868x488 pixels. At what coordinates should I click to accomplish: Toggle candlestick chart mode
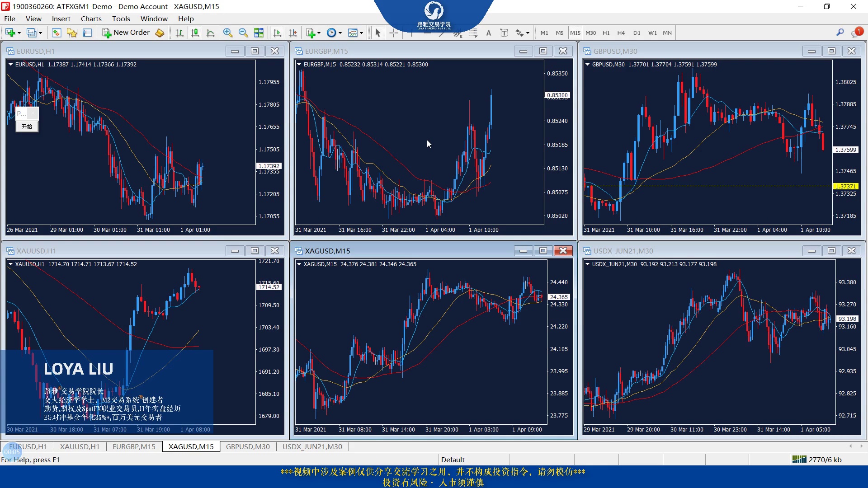pos(195,33)
